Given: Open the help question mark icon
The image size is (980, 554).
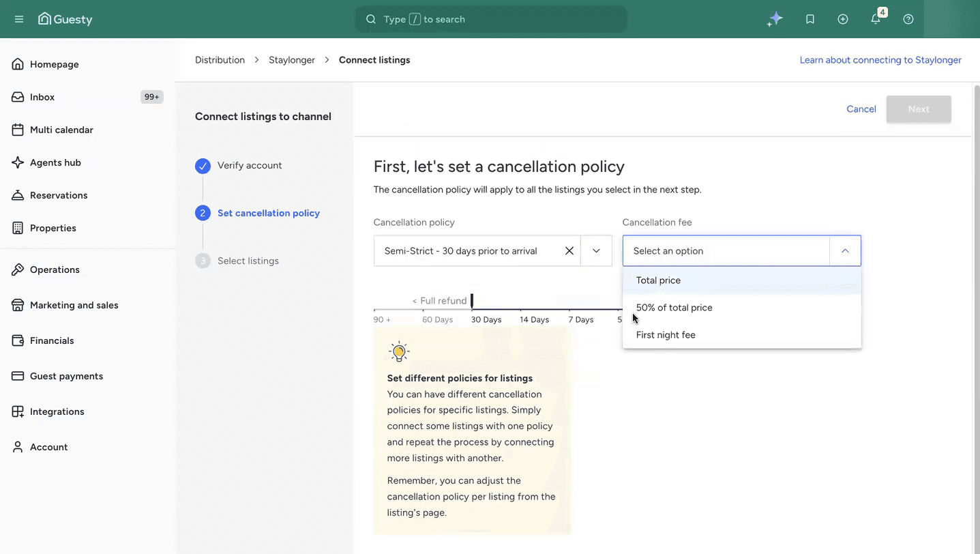Looking at the screenshot, I should point(908,19).
